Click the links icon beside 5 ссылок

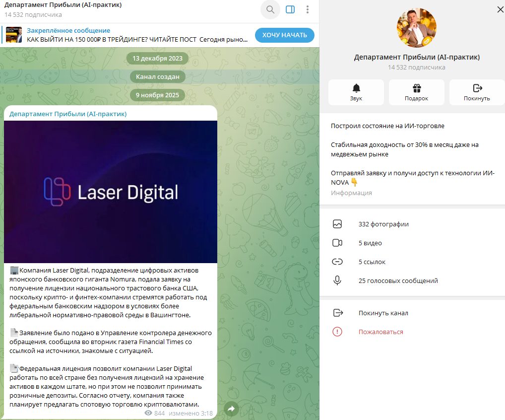point(337,262)
